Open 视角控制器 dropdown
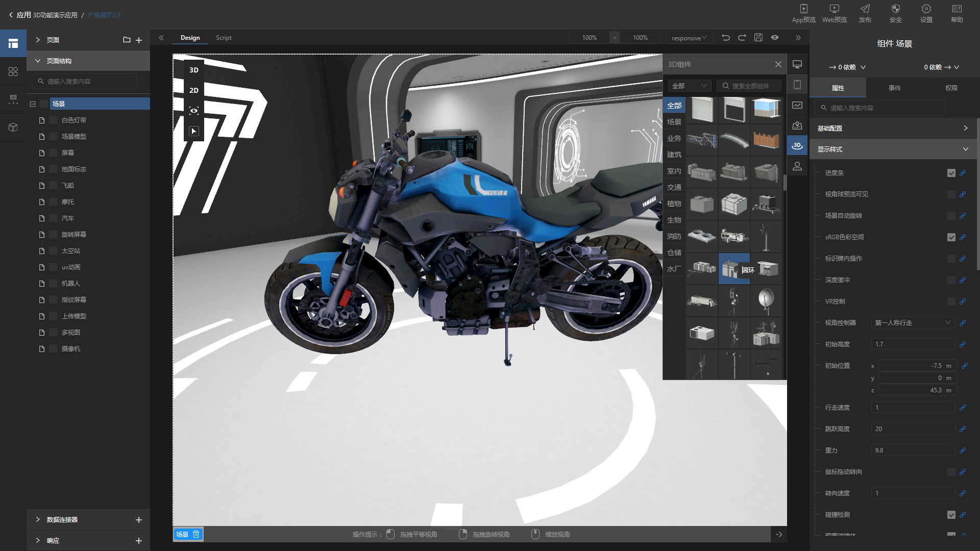 click(x=913, y=323)
